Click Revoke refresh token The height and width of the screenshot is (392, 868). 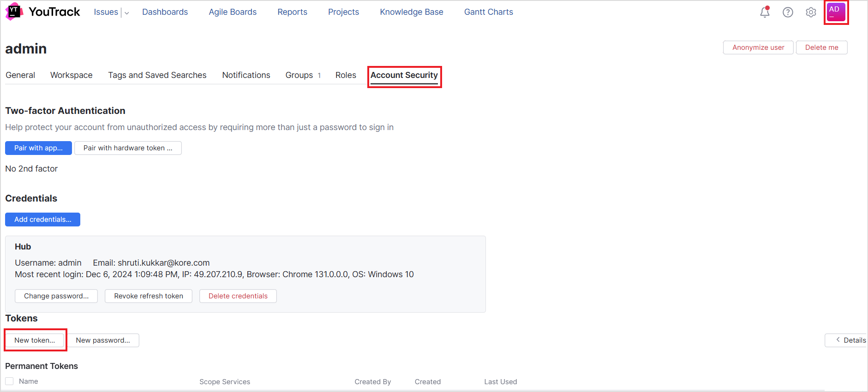[x=149, y=296]
